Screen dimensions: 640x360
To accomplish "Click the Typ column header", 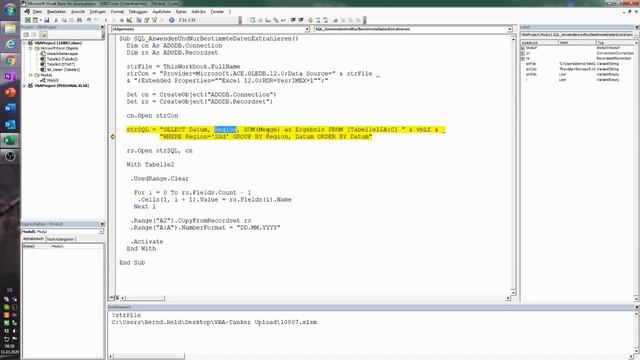I will point(616,42).
